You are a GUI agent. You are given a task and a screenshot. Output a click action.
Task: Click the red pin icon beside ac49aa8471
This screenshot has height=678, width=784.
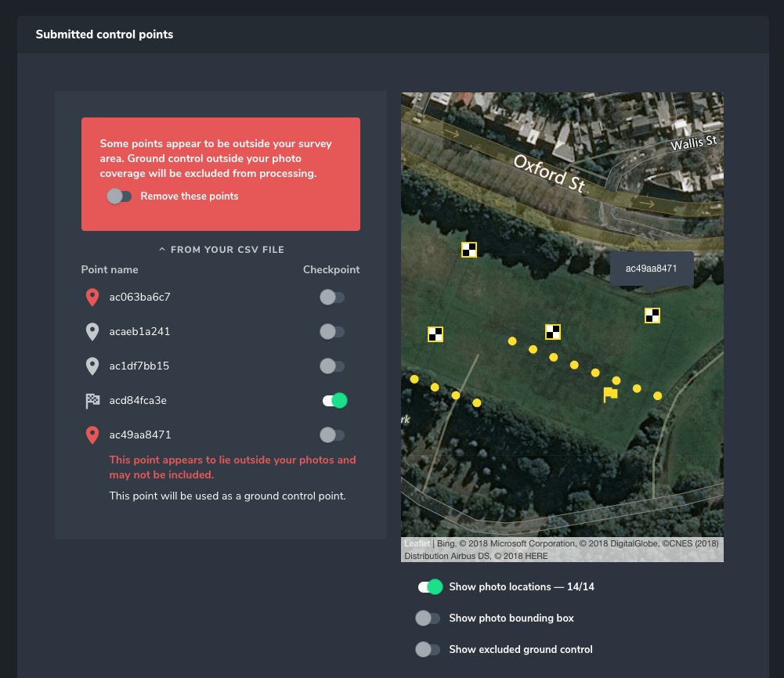(x=92, y=435)
